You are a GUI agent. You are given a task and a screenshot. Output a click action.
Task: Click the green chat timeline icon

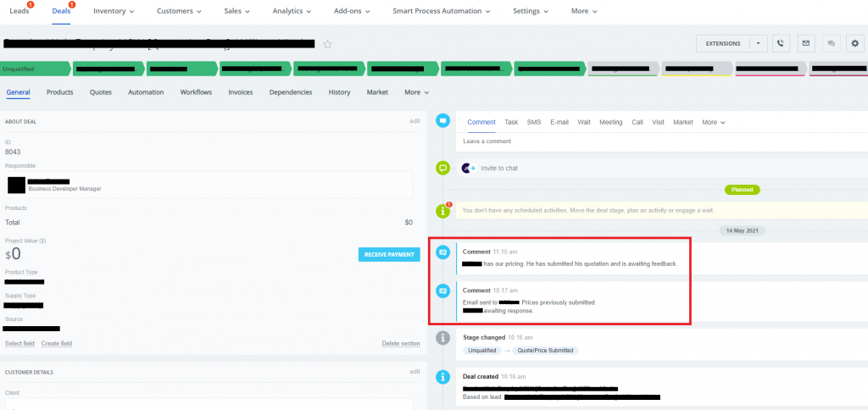[x=442, y=168]
